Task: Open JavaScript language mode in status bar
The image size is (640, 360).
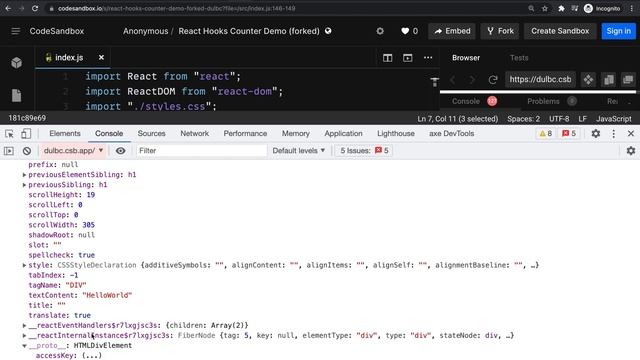Action: 613,119
